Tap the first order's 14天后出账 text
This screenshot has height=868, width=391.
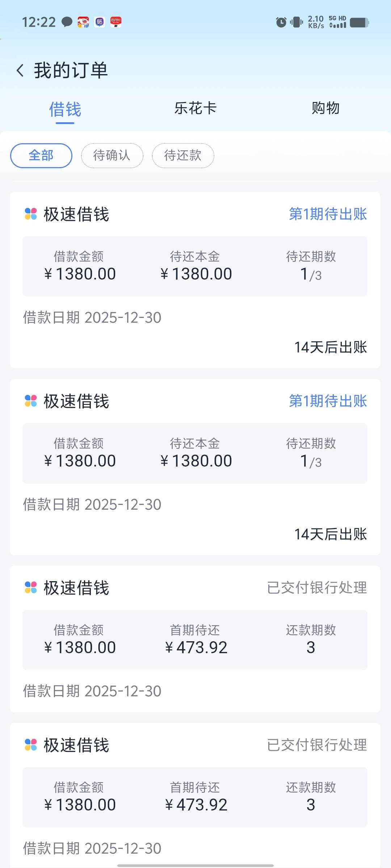pos(330,347)
